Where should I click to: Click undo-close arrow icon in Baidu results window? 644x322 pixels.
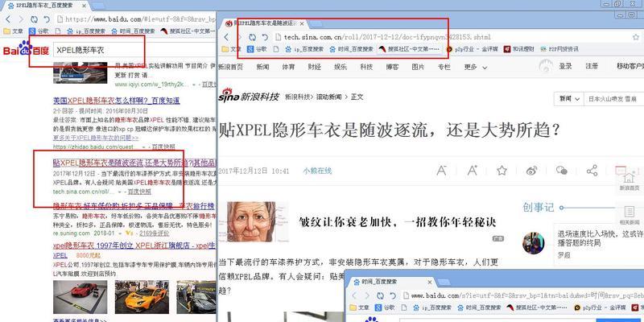(47, 19)
